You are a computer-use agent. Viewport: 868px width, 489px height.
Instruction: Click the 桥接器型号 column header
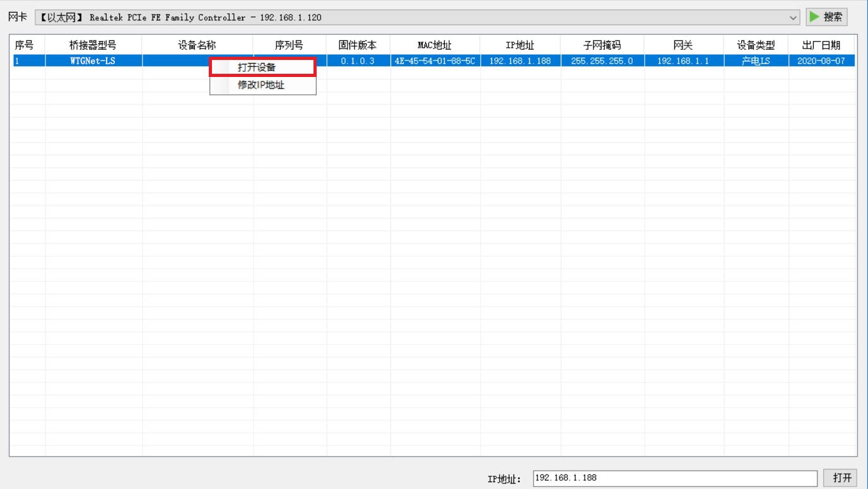click(x=93, y=45)
